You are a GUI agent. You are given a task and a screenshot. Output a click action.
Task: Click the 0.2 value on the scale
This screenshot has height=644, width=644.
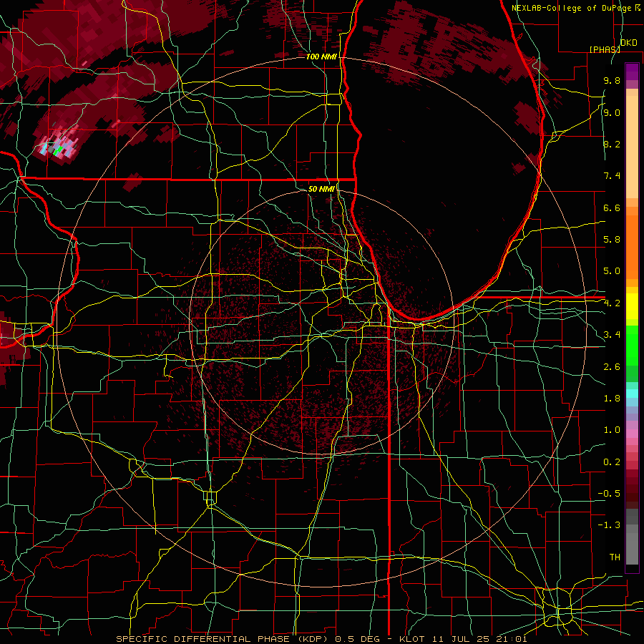click(x=612, y=462)
